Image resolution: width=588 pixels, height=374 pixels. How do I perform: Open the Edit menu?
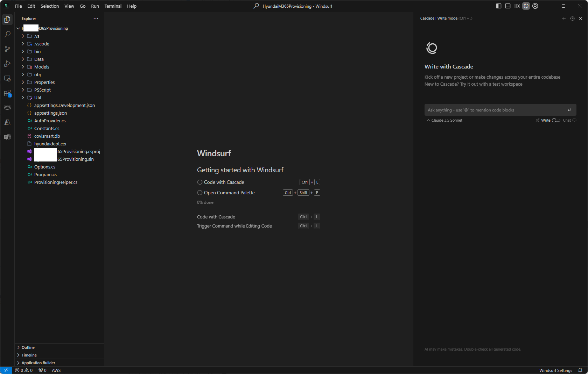point(31,6)
